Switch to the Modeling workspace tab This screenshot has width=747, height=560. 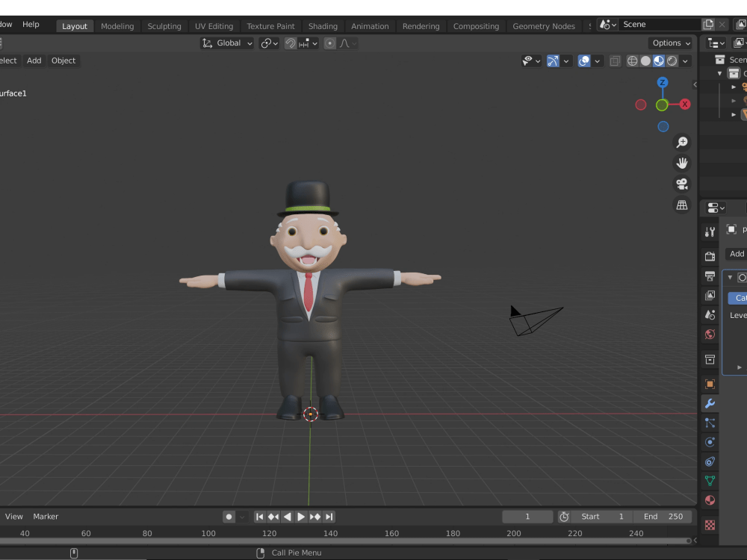pos(117,26)
